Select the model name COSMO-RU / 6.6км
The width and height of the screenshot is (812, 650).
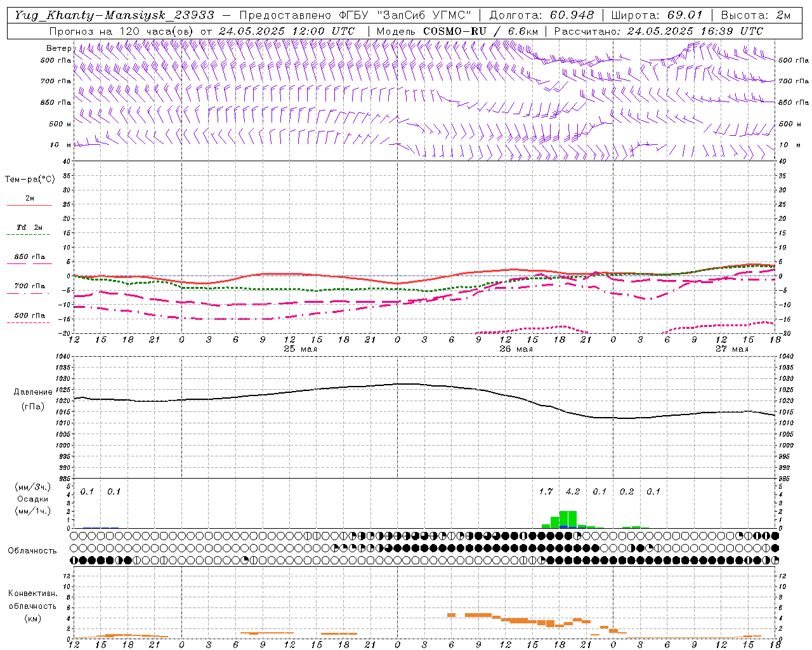(481, 31)
